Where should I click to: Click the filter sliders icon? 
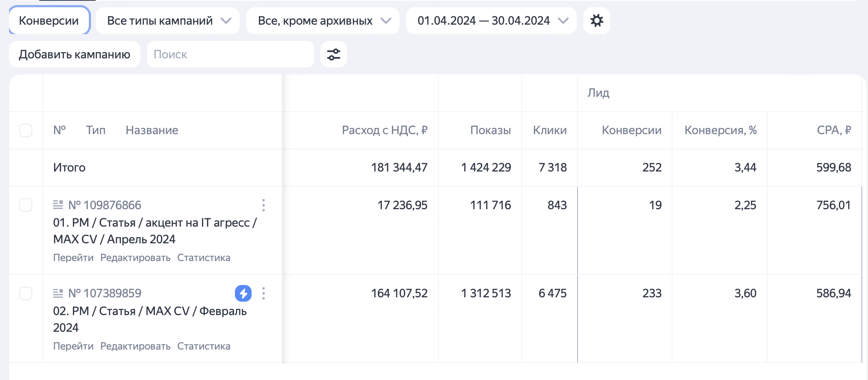(334, 54)
